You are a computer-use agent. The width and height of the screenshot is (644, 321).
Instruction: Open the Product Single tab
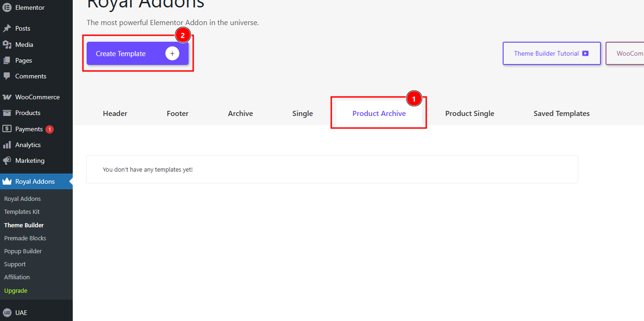[470, 113]
